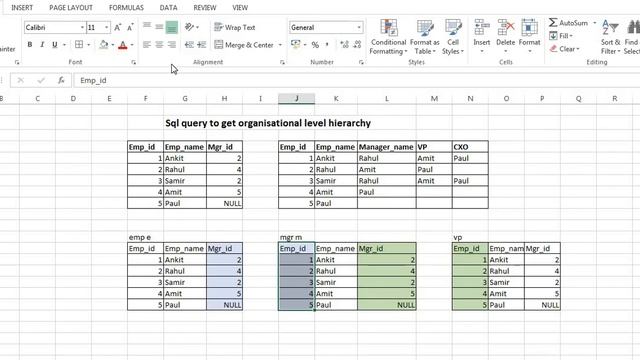
Task: Open Format as Table gallery
Action: coord(424,37)
